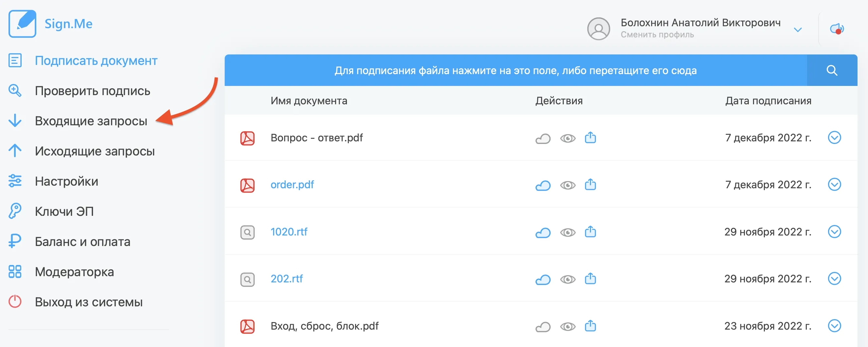Click the key icon for Ключи ЭП
This screenshot has height=347, width=868.
click(x=15, y=211)
